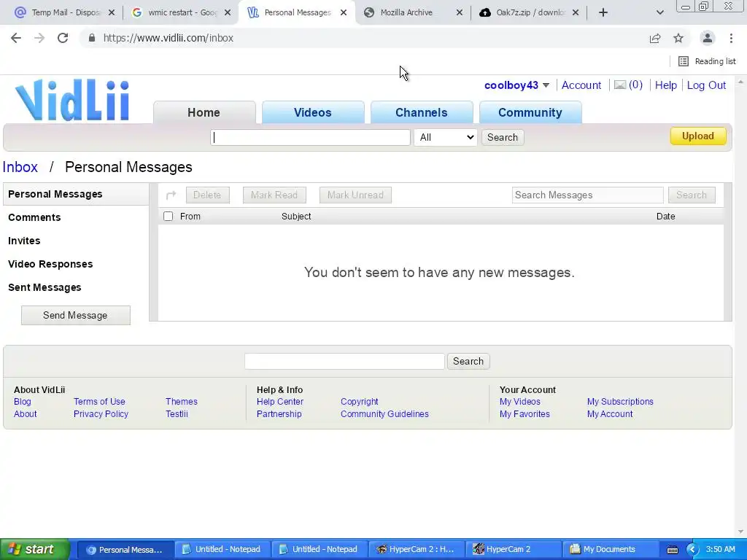Open the Windows start menu
The width and height of the screenshot is (747, 560).
tap(34, 549)
